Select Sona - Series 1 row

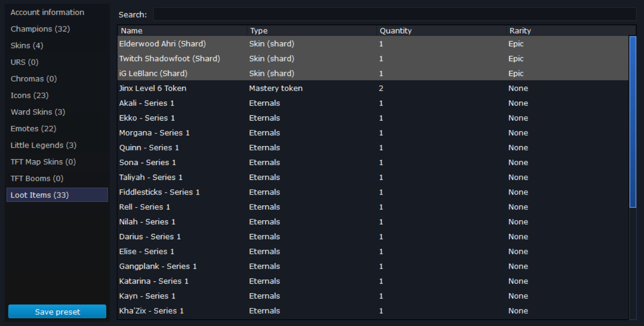coord(373,162)
